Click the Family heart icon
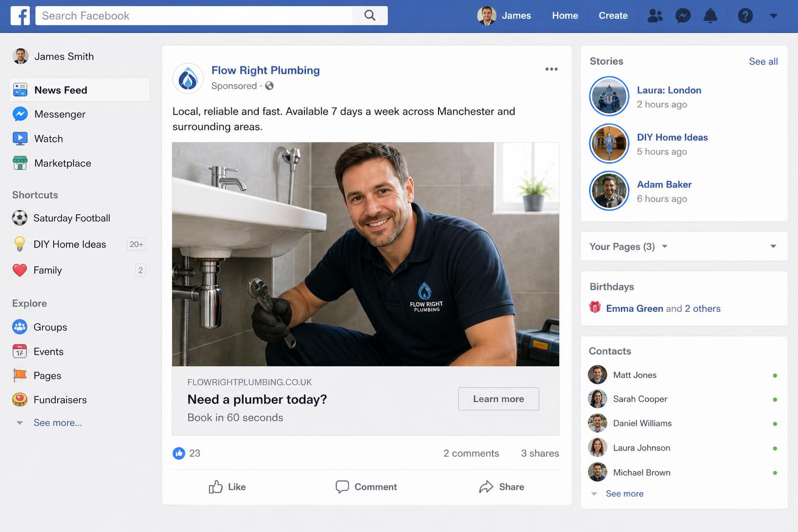Image resolution: width=798 pixels, height=532 pixels. pos(20,270)
